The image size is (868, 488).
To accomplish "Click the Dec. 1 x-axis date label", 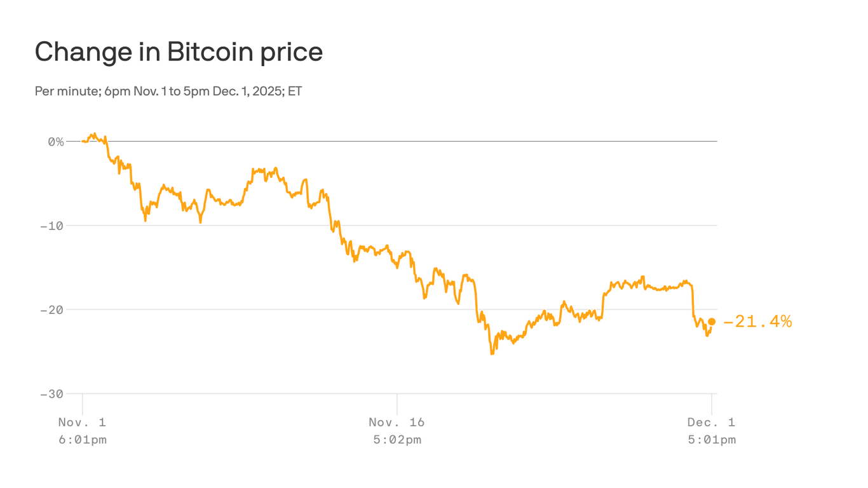I will tap(711, 422).
